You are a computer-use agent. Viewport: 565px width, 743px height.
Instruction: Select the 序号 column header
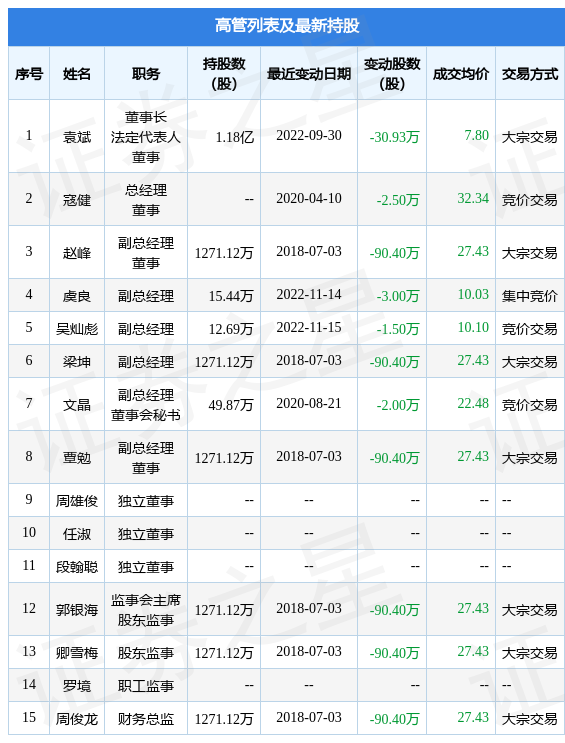[29, 74]
